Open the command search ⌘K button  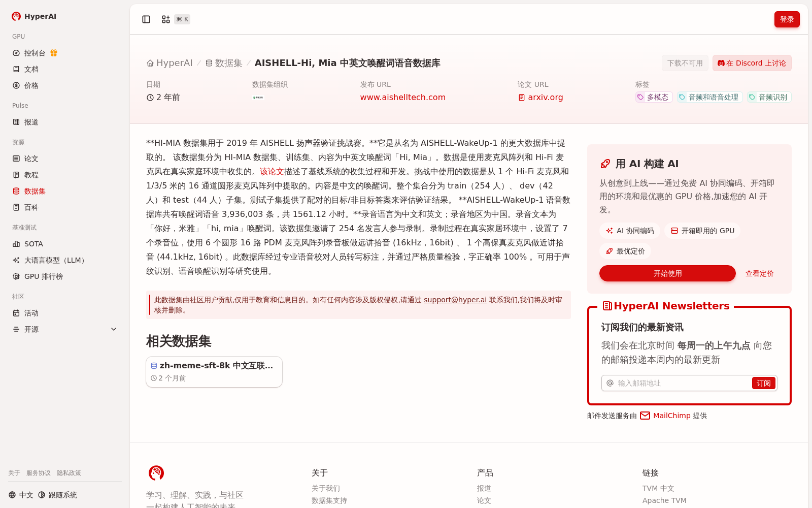pos(176,19)
